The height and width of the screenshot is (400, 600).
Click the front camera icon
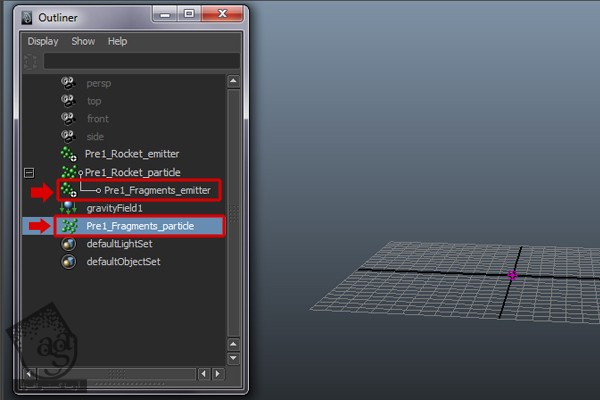point(68,119)
